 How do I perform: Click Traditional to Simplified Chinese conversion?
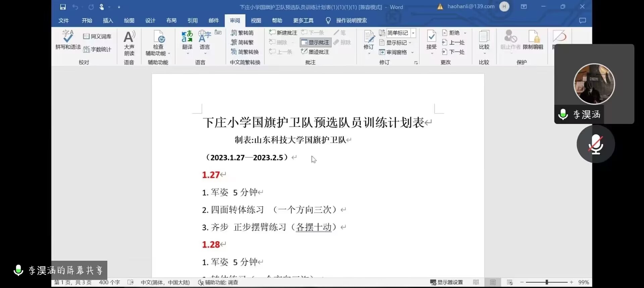242,33
